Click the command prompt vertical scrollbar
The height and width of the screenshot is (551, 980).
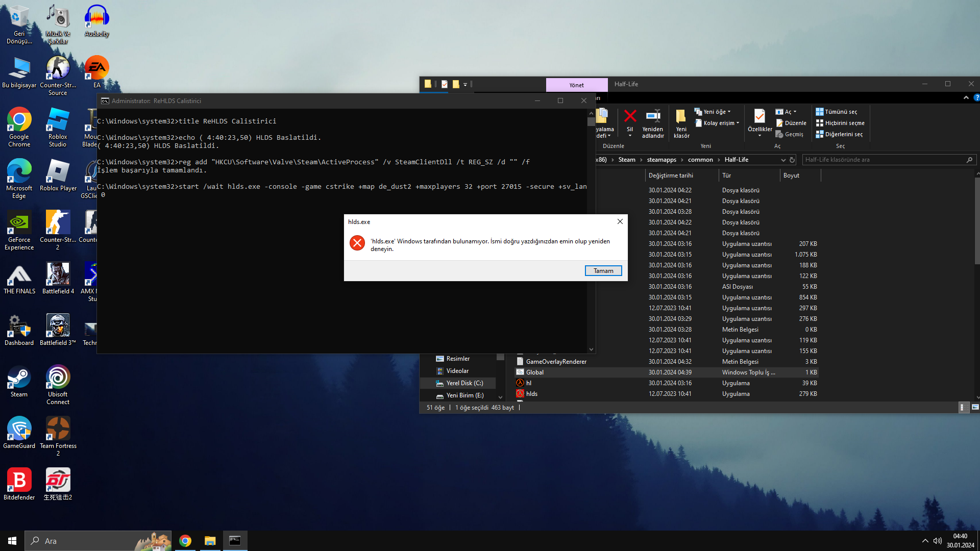591,230
